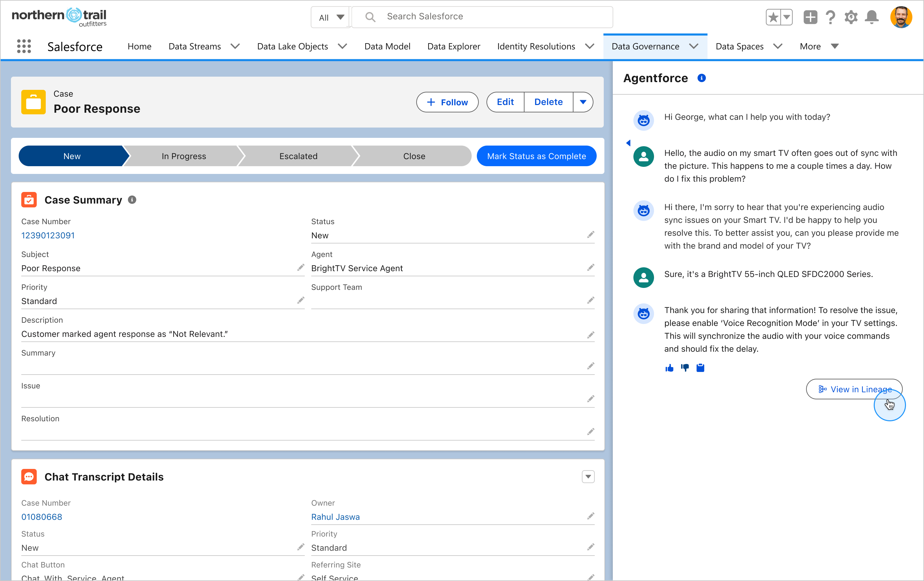
Task: Edit the Chat Transcript Priority pencil
Action: point(591,547)
